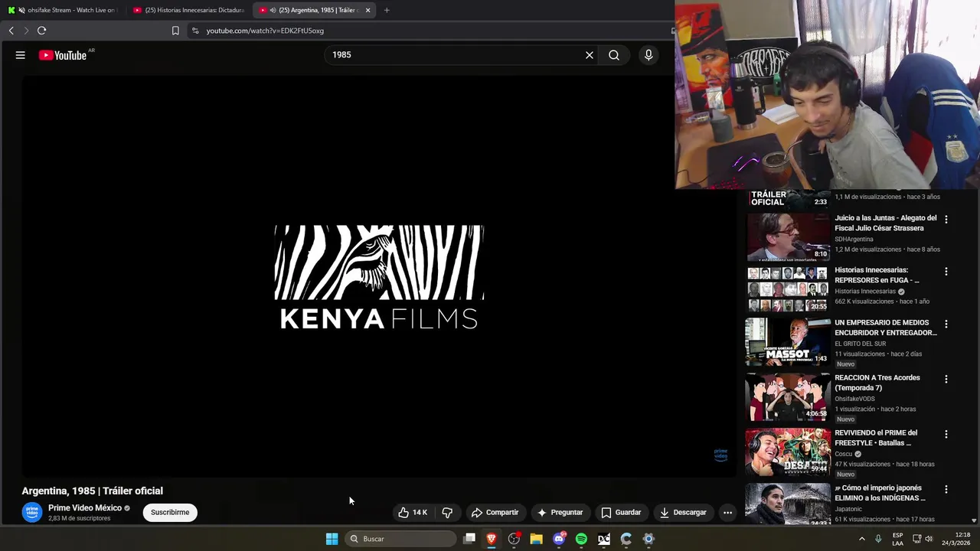This screenshot has width=980, height=551.
Task: Click the SDHArgentina channel name
Action: pos(854,240)
